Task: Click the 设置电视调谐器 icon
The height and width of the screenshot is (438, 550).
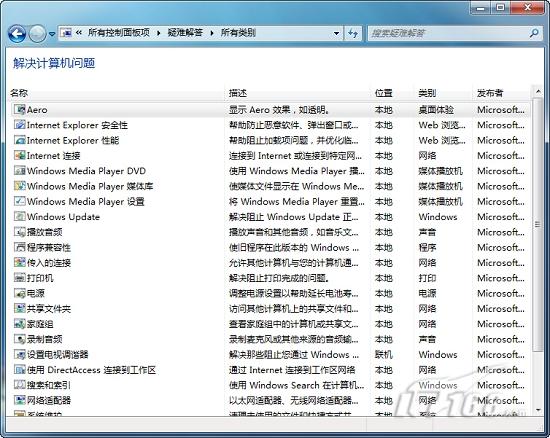Action: [x=20, y=354]
